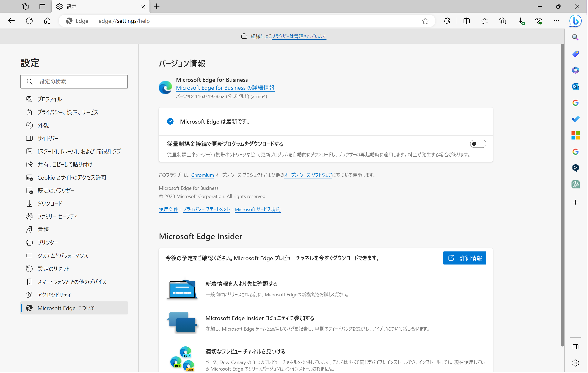
Task: Open ファミリー セーフティ settings
Action: pos(74,217)
